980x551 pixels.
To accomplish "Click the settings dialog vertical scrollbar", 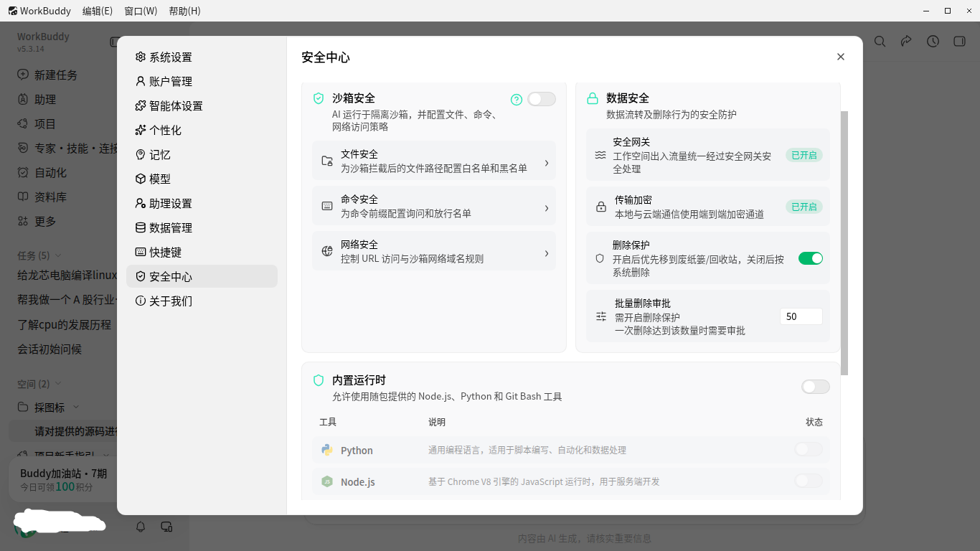I will [x=844, y=243].
